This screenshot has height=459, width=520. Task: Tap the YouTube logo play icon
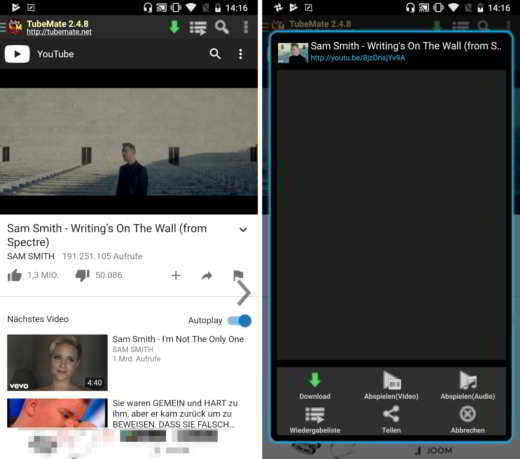17,54
